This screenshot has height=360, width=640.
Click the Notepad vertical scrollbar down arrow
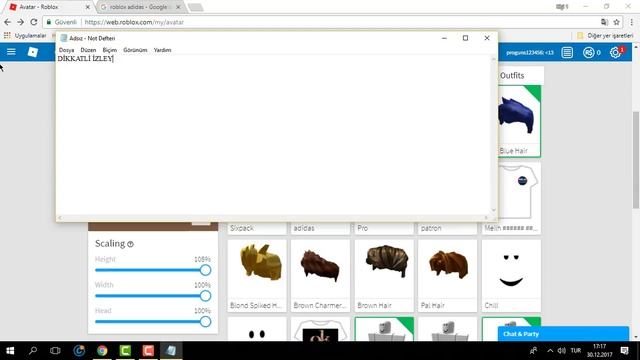493,211
